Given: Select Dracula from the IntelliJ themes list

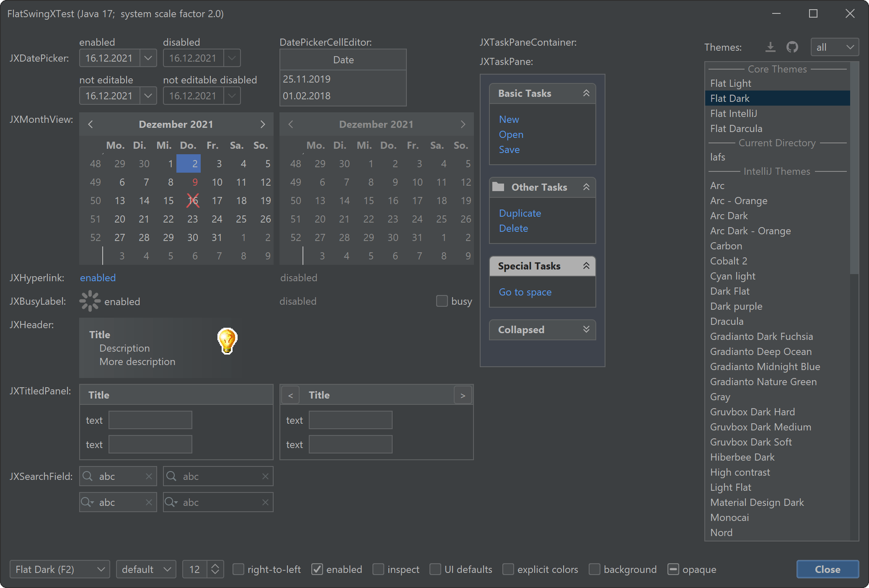Looking at the screenshot, I should 727,321.
